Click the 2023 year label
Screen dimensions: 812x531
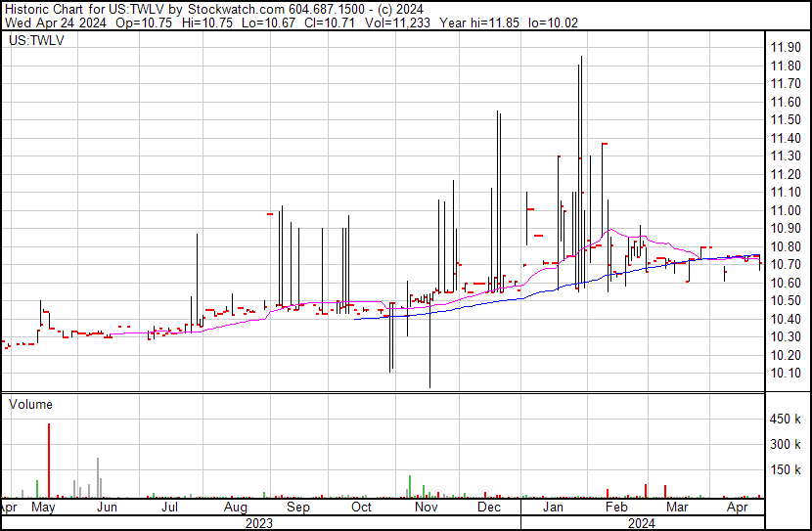tap(259, 523)
